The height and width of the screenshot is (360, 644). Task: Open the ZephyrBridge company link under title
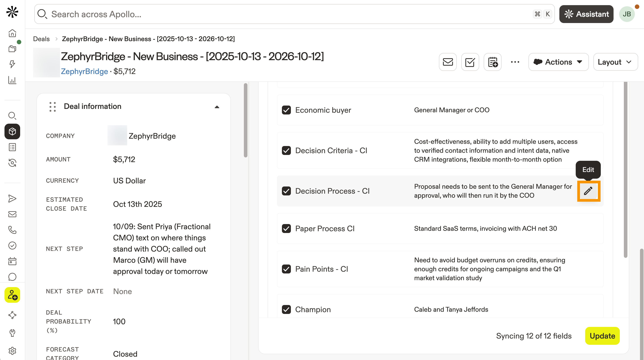pyautogui.click(x=84, y=71)
